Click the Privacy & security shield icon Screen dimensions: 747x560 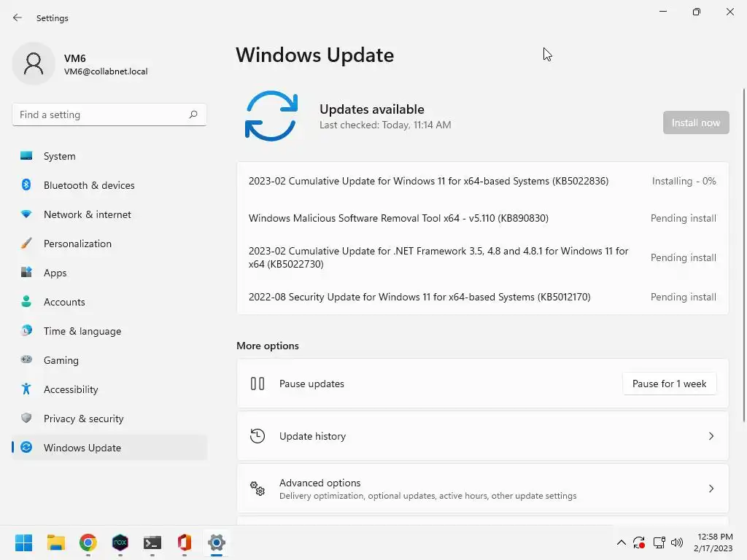pos(26,418)
